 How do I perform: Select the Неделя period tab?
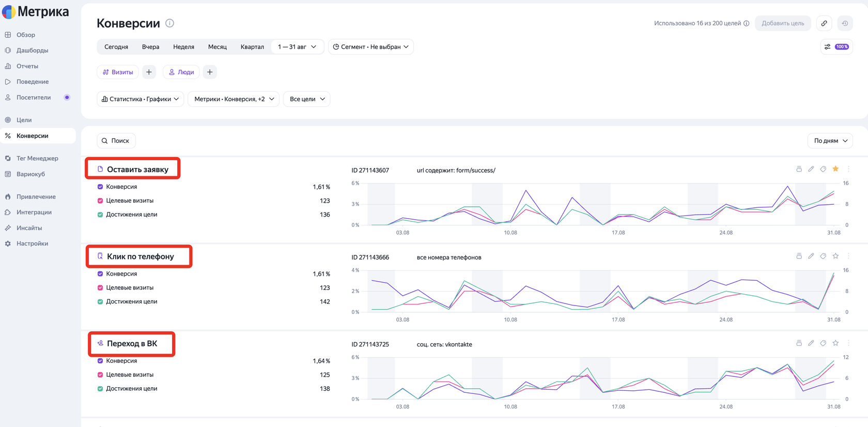tap(183, 47)
